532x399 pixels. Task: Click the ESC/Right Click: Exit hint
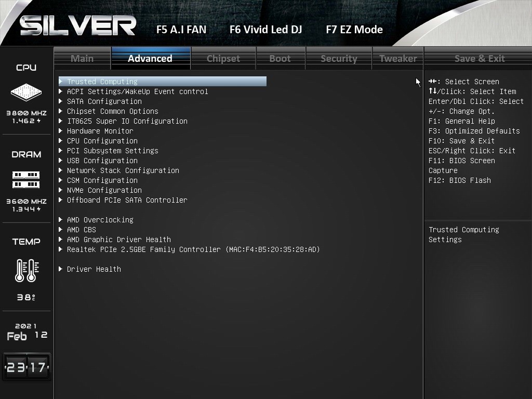[472, 151]
